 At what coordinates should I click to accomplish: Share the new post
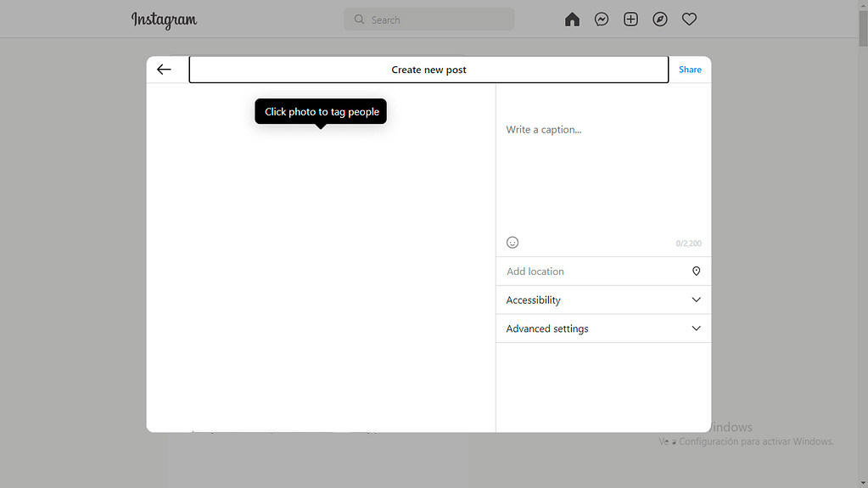(x=690, y=70)
